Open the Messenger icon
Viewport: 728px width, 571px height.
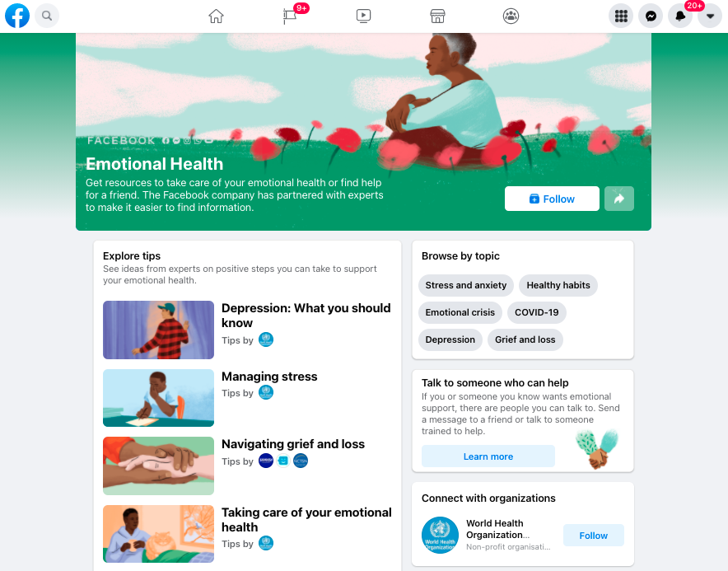click(651, 16)
